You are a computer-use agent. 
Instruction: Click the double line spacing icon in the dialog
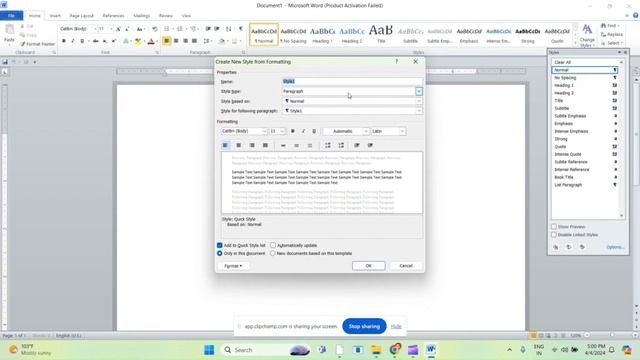click(310, 145)
